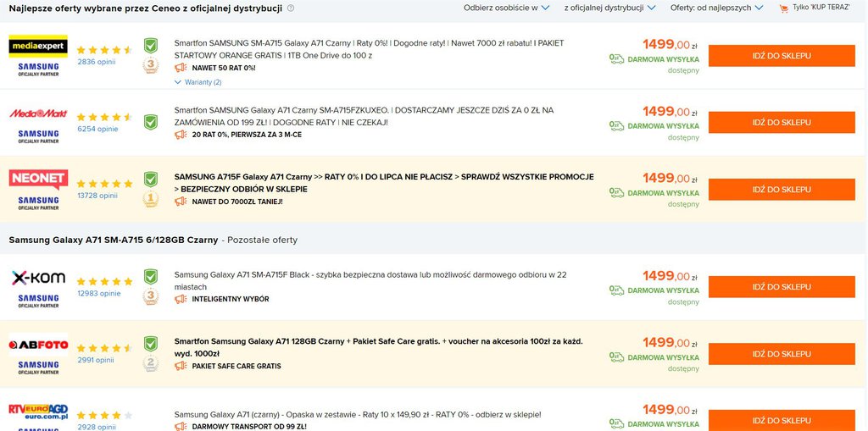Screen dimensions: 868x431
Task: Click the silver rank 2 badge for ABFOTO
Action: pyautogui.click(x=150, y=364)
